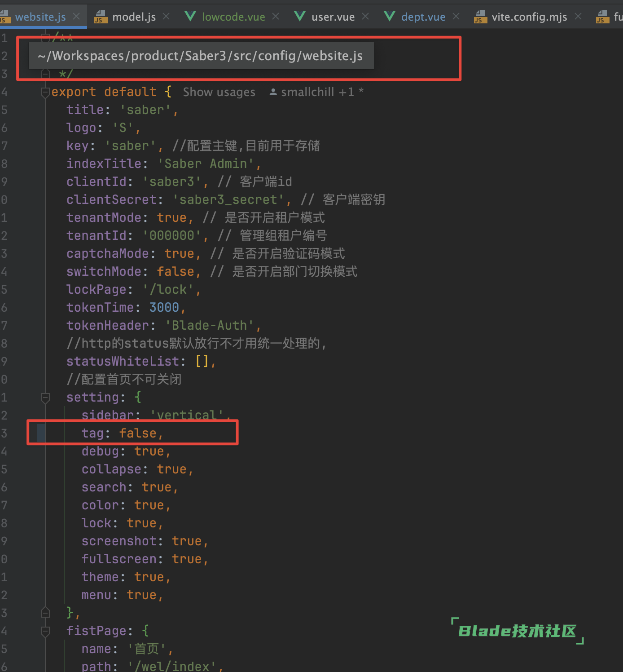Collapse the setting object fold marker
623x672 pixels.
45,398
